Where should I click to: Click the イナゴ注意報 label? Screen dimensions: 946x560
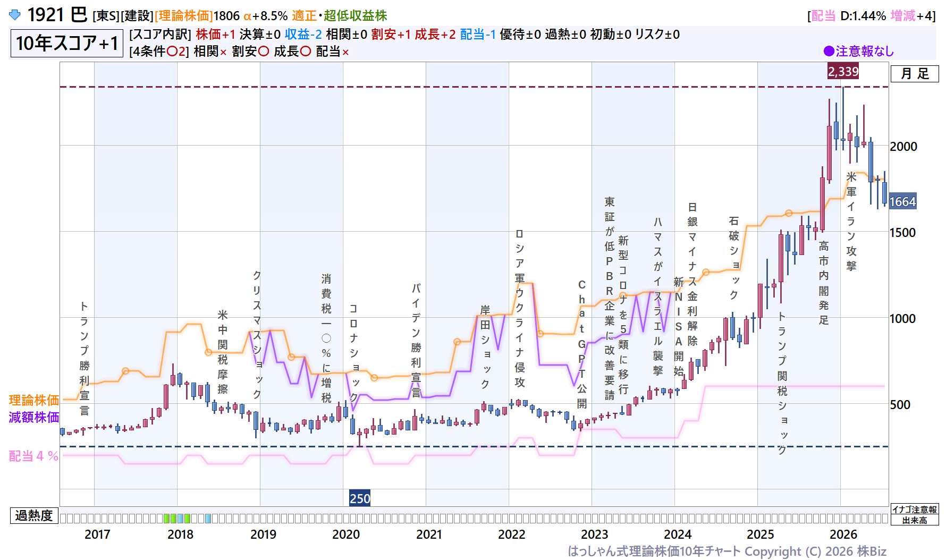(915, 510)
